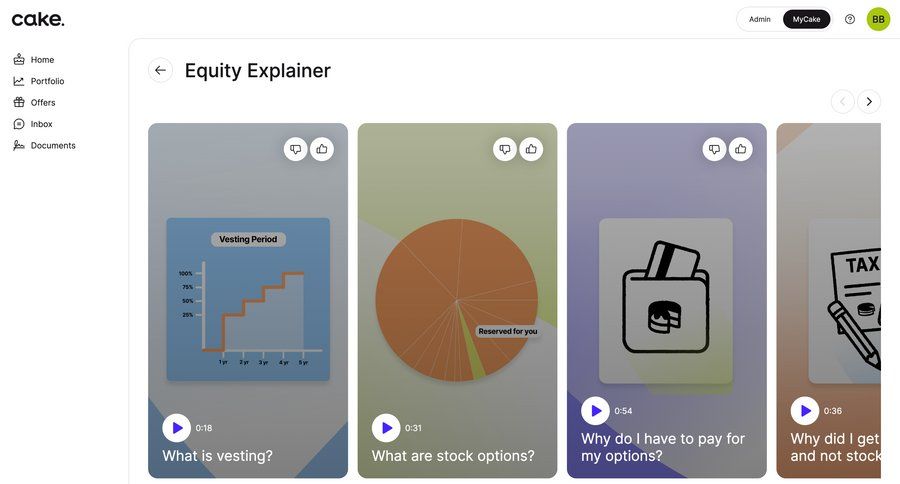Open the BB user profile avatar
The image size is (900, 484).
pos(878,19)
